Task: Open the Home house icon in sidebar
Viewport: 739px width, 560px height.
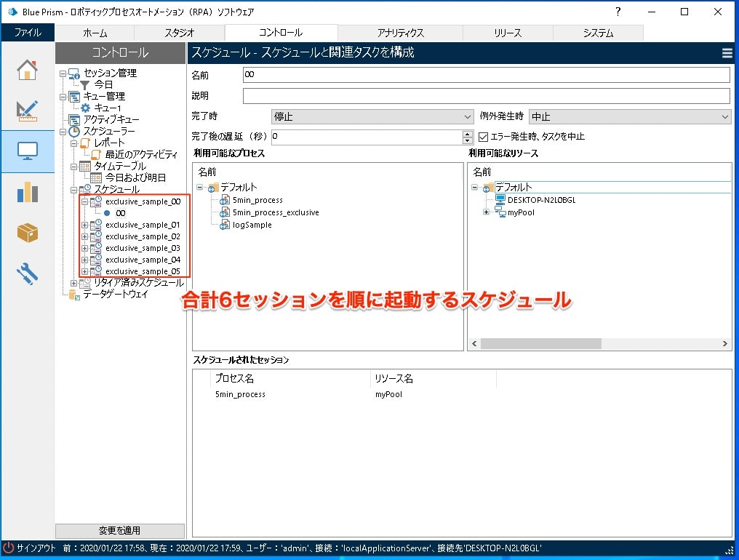Action: coord(28,70)
